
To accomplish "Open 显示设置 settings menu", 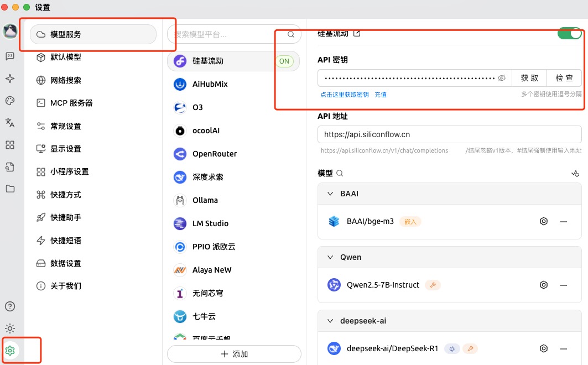I will click(x=93, y=149).
